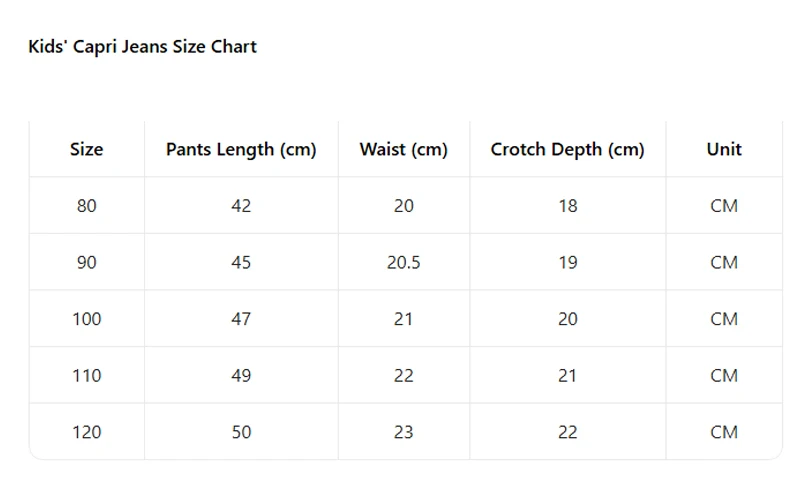The width and height of the screenshot is (800, 500).
Task: Select pants length value 50
Action: (x=241, y=432)
